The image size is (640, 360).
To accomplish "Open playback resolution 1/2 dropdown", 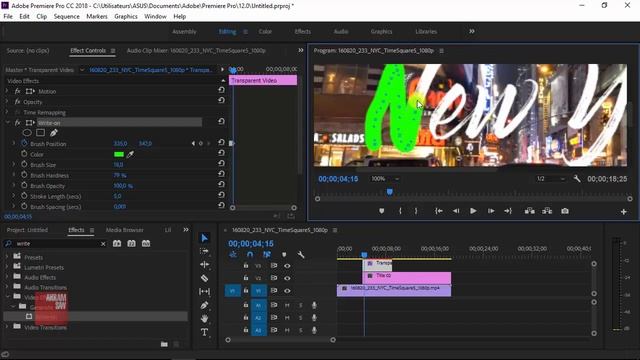I will 551,179.
